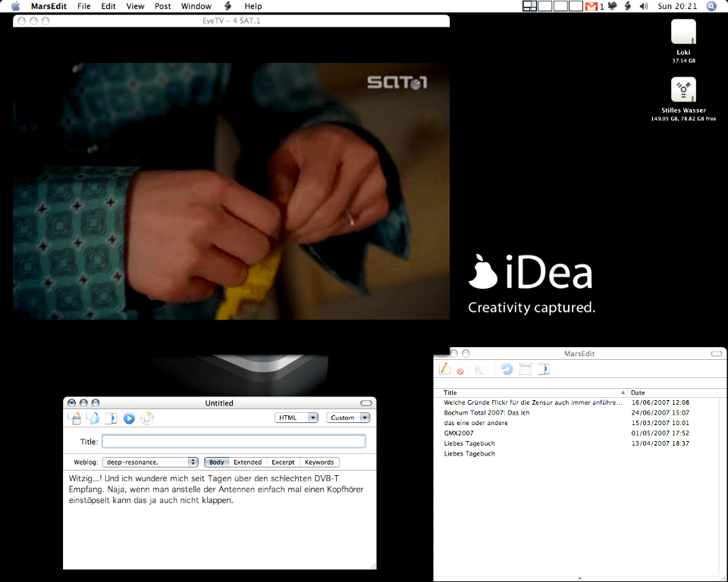Select the post "Bochum Total 2007: Das Ich"
Image resolution: width=728 pixels, height=582 pixels.
pyautogui.click(x=487, y=412)
